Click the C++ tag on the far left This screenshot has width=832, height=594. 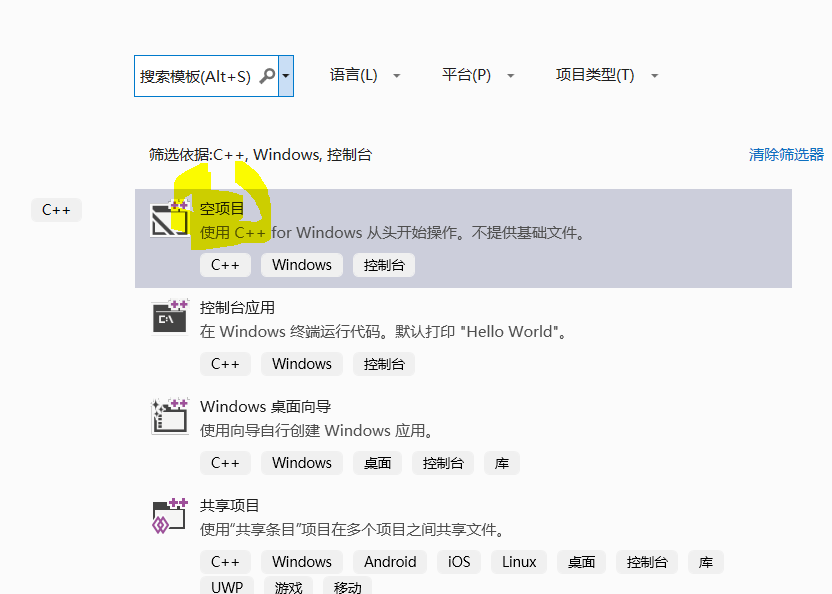click(x=56, y=210)
